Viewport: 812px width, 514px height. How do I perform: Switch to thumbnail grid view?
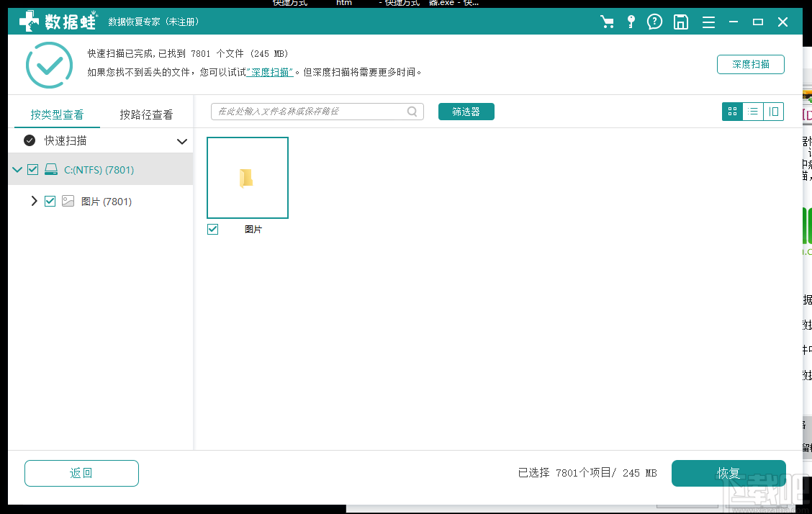tap(732, 112)
